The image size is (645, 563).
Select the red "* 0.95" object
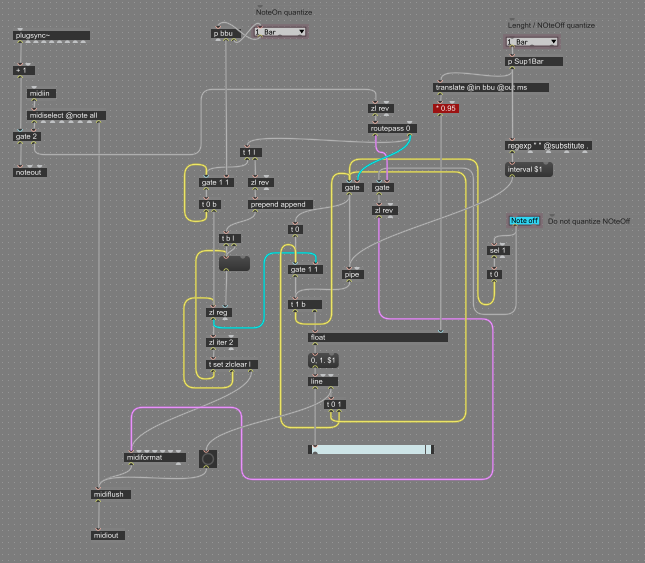446,108
